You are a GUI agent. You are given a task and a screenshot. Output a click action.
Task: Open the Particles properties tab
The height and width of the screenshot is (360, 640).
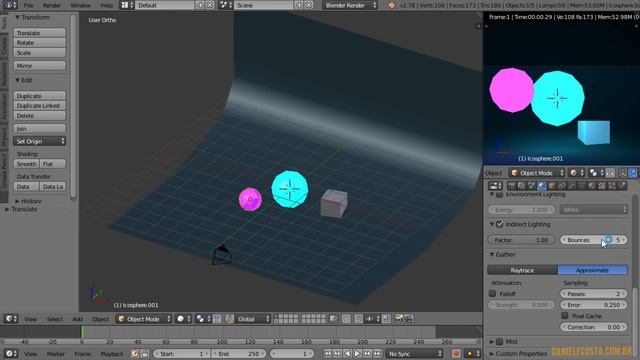(x=611, y=186)
